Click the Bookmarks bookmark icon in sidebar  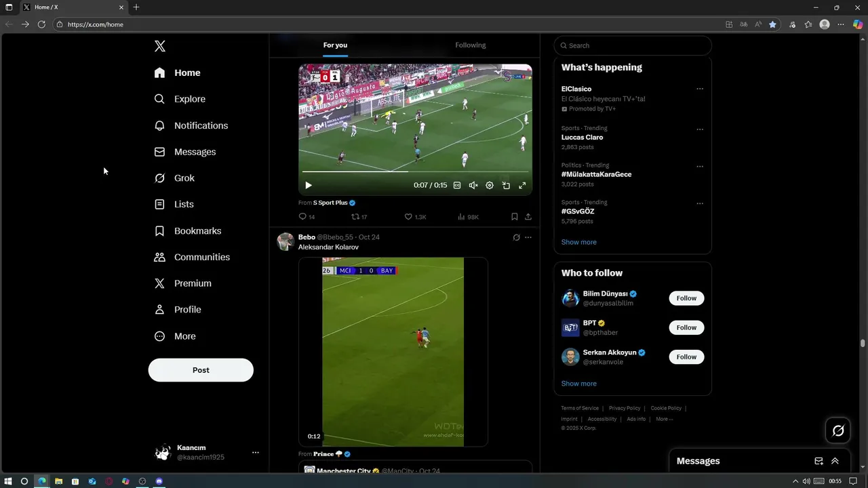click(159, 231)
